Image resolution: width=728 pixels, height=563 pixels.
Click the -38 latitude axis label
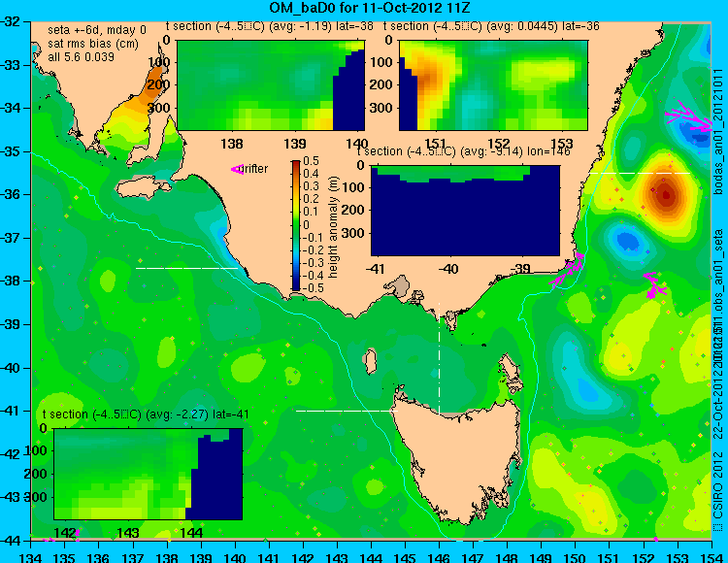(11, 281)
